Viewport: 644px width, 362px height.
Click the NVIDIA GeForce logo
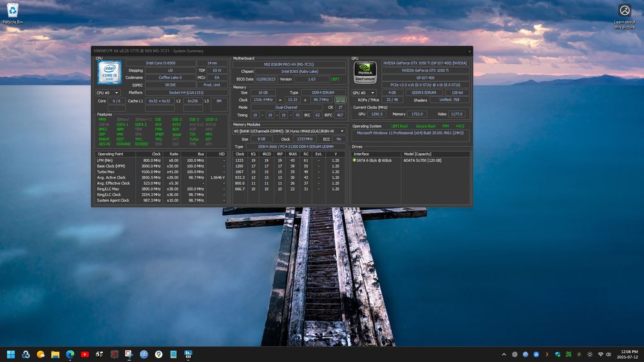click(365, 72)
